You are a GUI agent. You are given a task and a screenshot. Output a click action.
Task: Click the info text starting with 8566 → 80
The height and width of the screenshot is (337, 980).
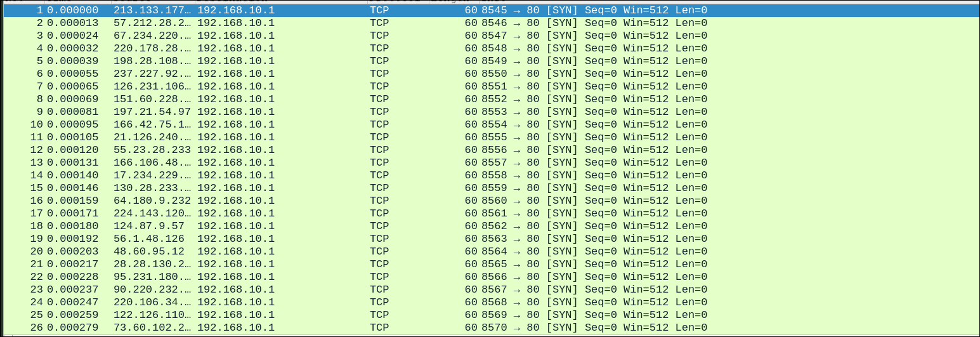[x=594, y=277]
